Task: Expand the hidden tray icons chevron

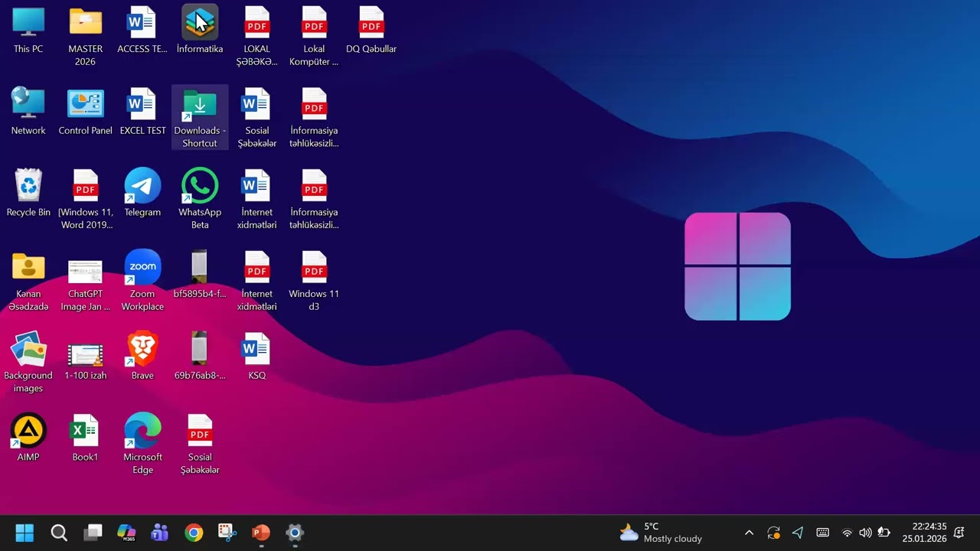Action: click(x=749, y=533)
